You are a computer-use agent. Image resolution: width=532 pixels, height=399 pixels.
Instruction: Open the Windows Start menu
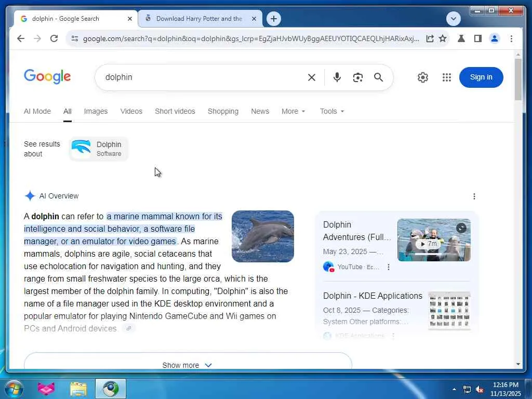tap(14, 389)
